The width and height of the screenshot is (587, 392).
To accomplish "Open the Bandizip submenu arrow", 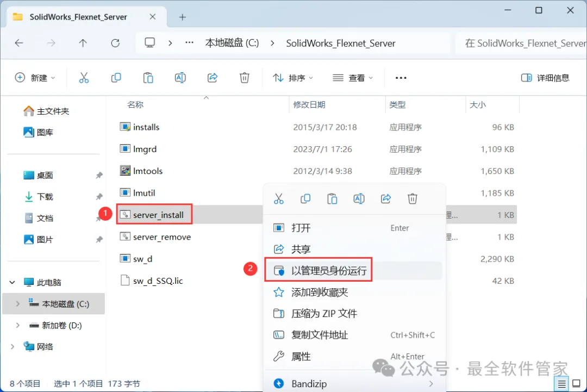I will coord(431,384).
